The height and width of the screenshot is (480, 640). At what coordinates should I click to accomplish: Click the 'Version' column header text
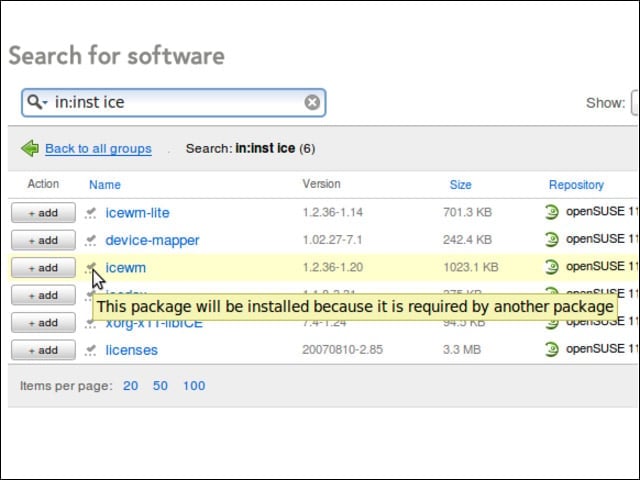[321, 184]
